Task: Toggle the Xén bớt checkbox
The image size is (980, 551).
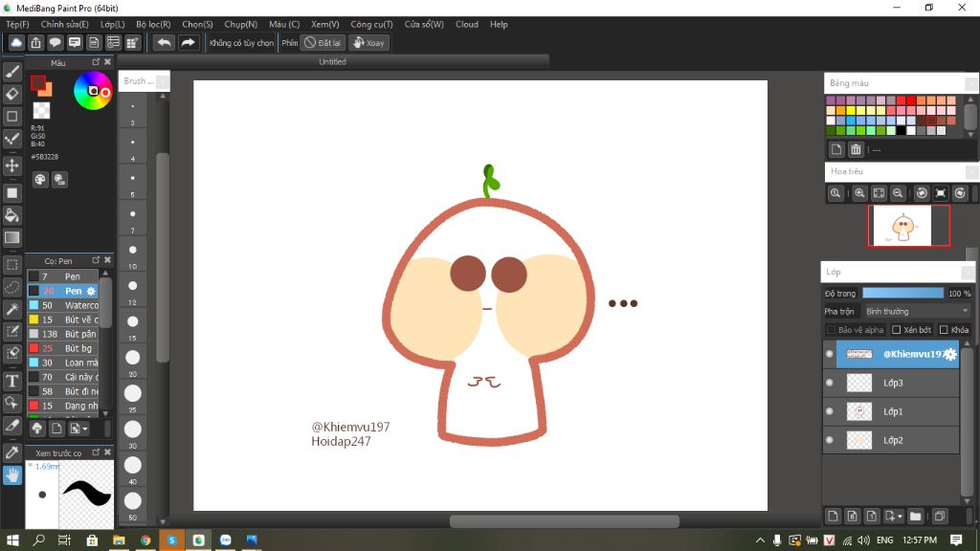Action: [x=896, y=330]
